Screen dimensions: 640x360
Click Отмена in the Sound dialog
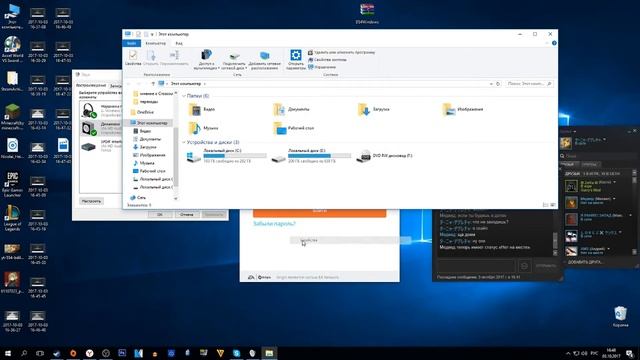pyautogui.click(x=187, y=215)
